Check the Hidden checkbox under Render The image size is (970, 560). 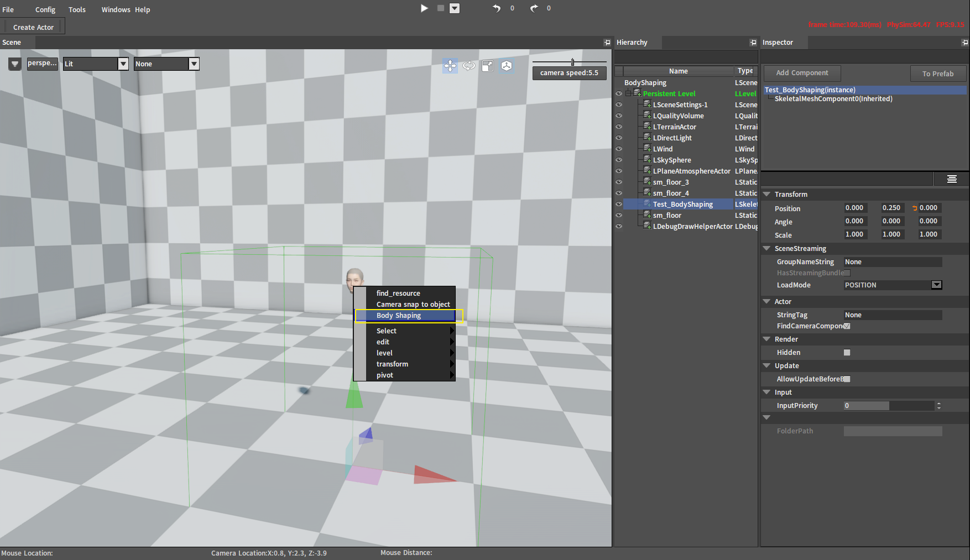(x=846, y=352)
